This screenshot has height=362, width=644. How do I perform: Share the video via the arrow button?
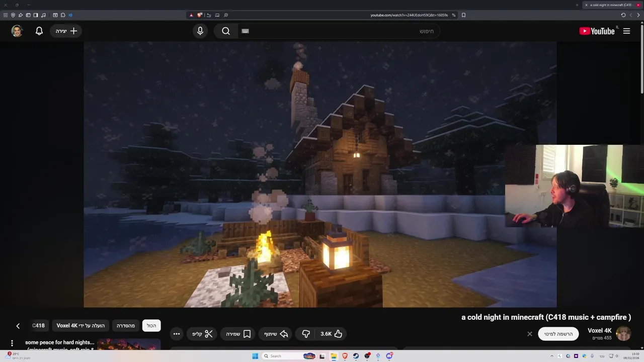coord(276,334)
